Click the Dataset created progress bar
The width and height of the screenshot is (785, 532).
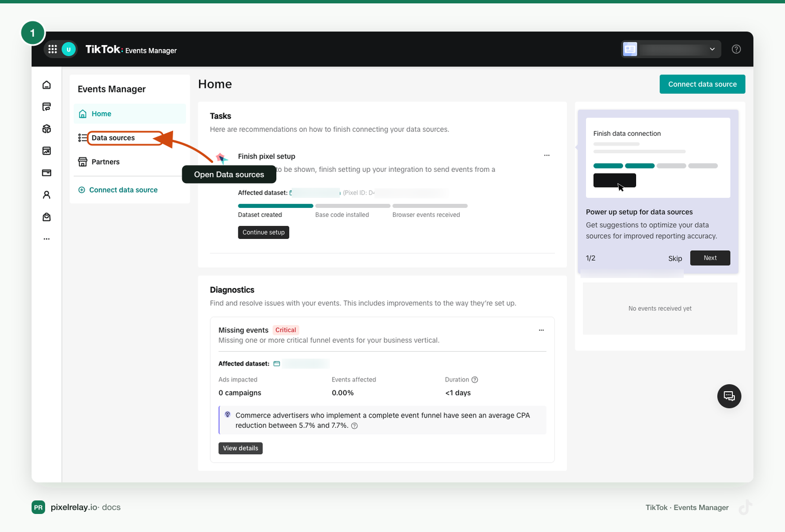[x=276, y=206]
